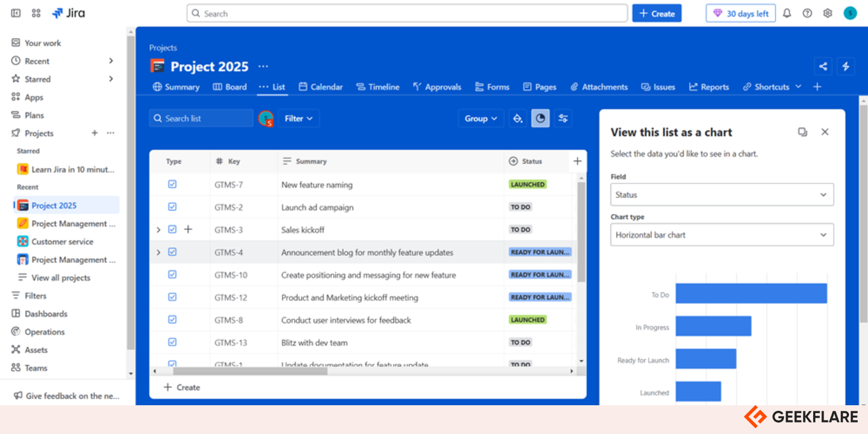Open the Group dropdown
The width and height of the screenshot is (868, 434).
point(481,118)
